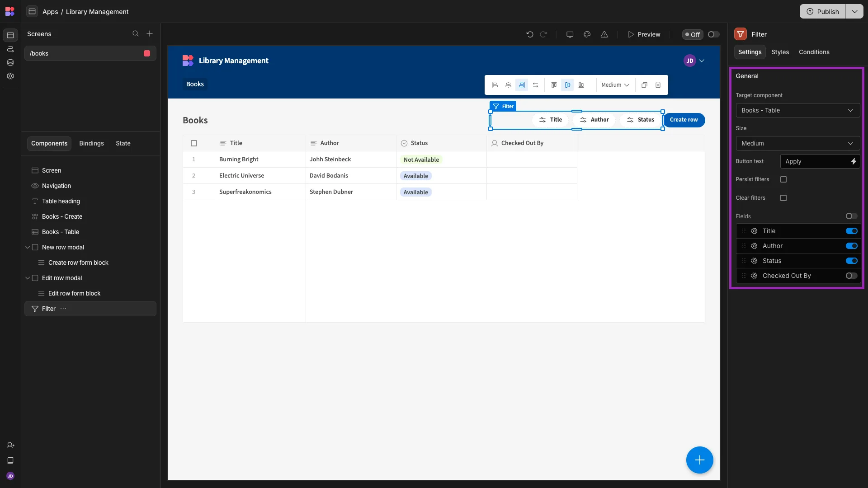Switch to the Conditions tab
Image resolution: width=868 pixels, height=488 pixels.
tap(814, 52)
